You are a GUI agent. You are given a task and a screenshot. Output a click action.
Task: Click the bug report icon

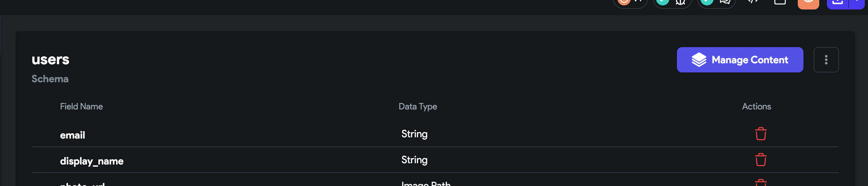click(x=680, y=3)
